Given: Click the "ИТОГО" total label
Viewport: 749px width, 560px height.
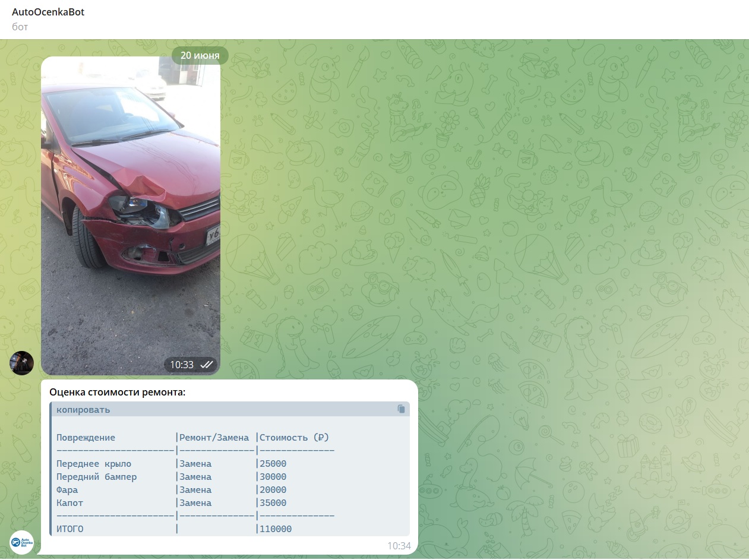Looking at the screenshot, I should (x=70, y=529).
